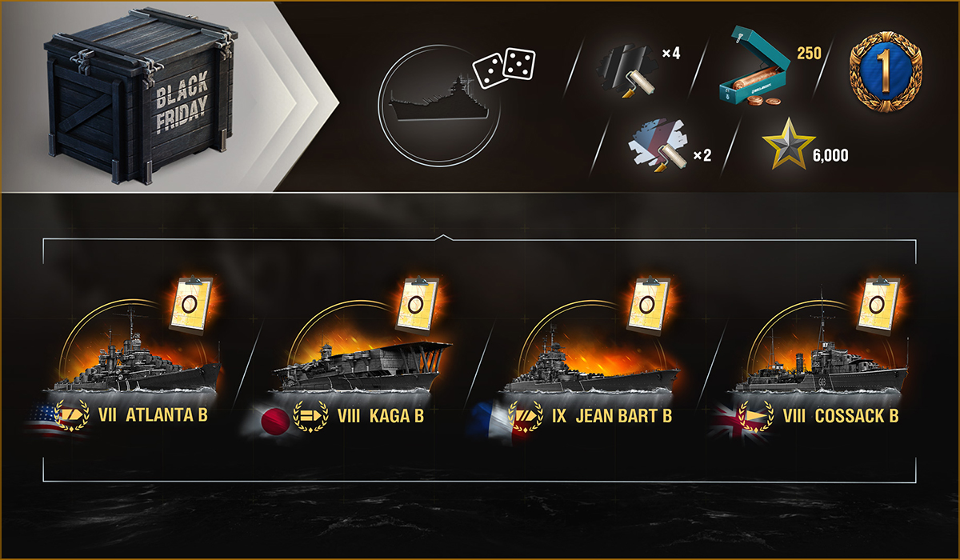Image resolution: width=960 pixels, height=560 pixels.
Task: Click the Japanese flag beside Kaga B
Action: [x=270, y=419]
